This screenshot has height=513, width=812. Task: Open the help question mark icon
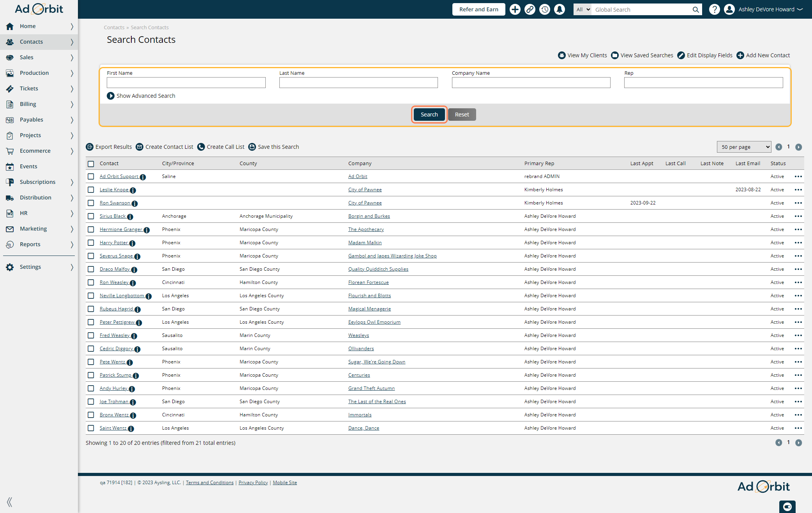click(714, 9)
